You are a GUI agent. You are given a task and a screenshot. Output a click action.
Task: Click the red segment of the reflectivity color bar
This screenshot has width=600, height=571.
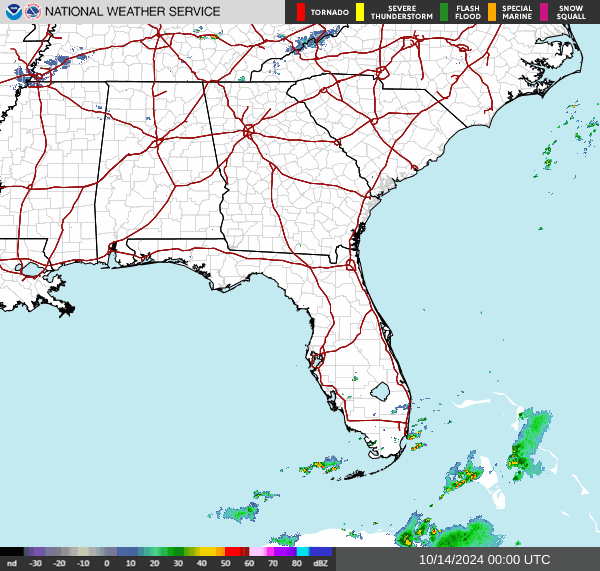tap(232, 551)
